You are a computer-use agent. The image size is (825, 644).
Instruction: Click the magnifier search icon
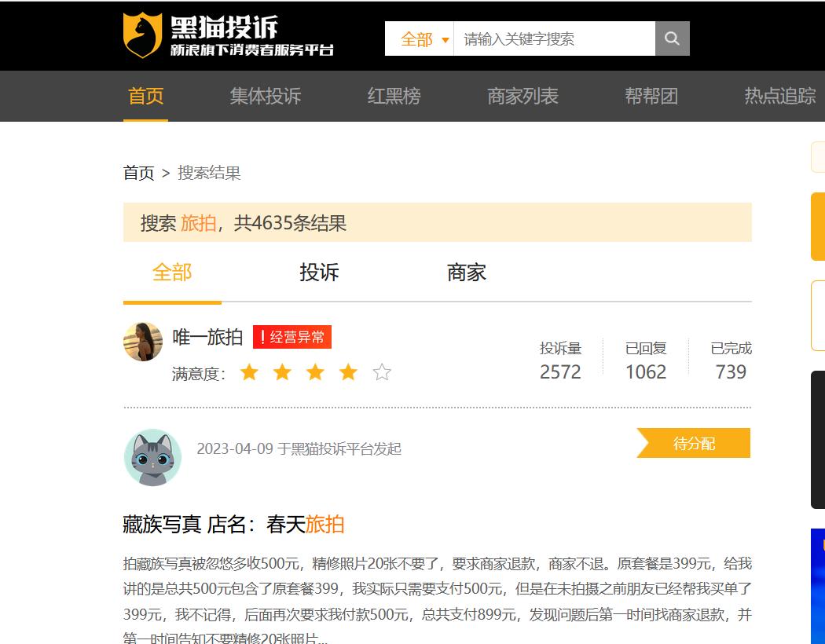tap(671, 38)
